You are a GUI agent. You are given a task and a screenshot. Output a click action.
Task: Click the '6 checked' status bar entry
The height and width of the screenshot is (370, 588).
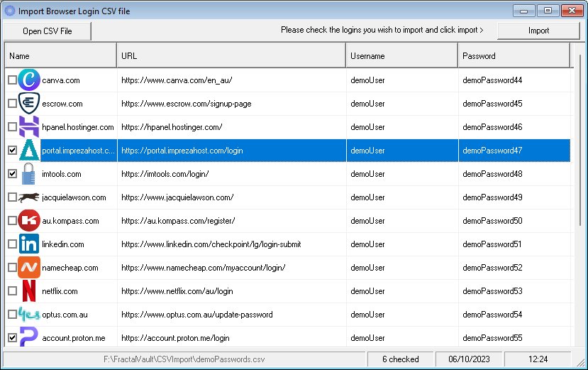(401, 359)
